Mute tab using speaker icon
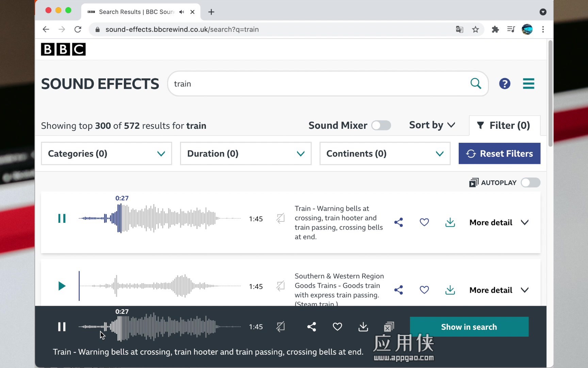The width and height of the screenshot is (588, 368). tap(182, 12)
